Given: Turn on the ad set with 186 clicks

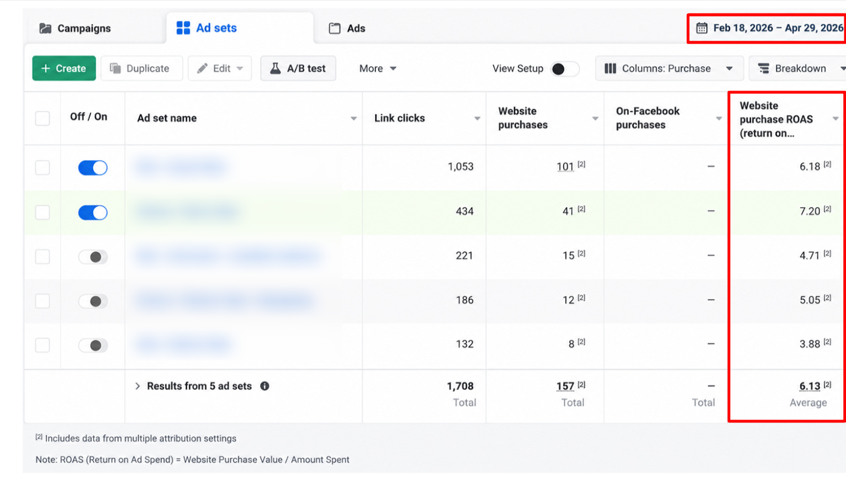Looking at the screenshot, I should pos(93,301).
